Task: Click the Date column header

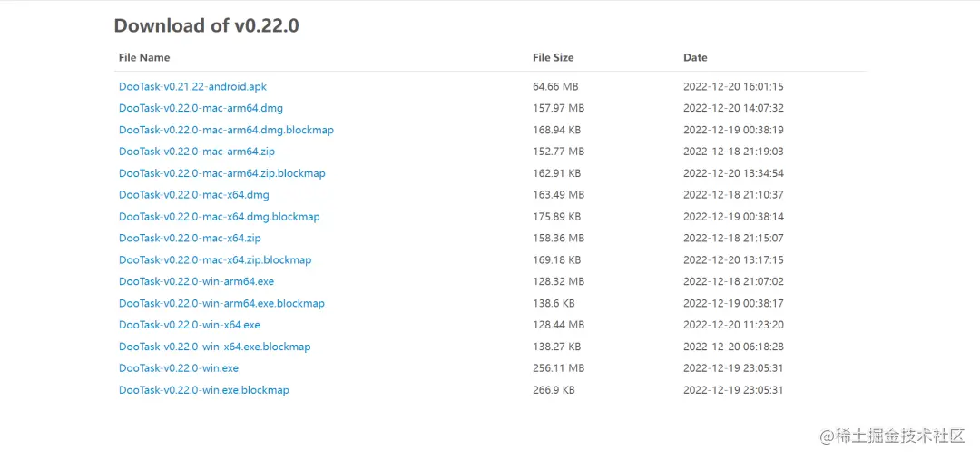Action: point(695,57)
